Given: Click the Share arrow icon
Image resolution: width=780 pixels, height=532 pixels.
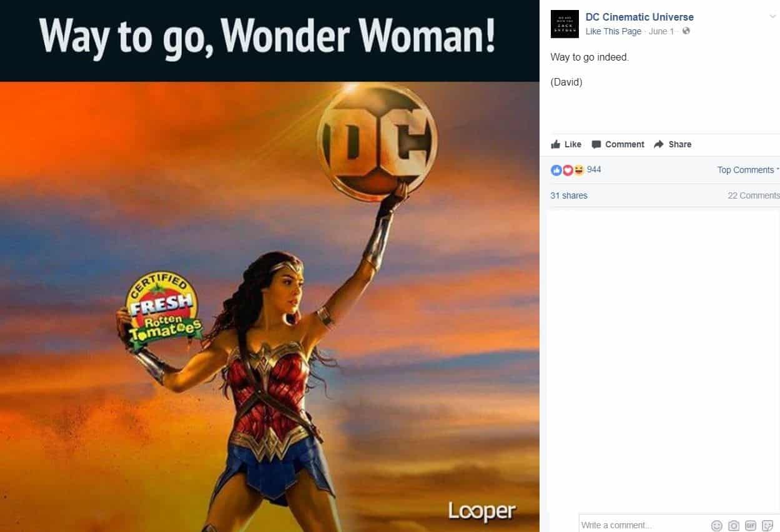Looking at the screenshot, I should pyautogui.click(x=658, y=144).
